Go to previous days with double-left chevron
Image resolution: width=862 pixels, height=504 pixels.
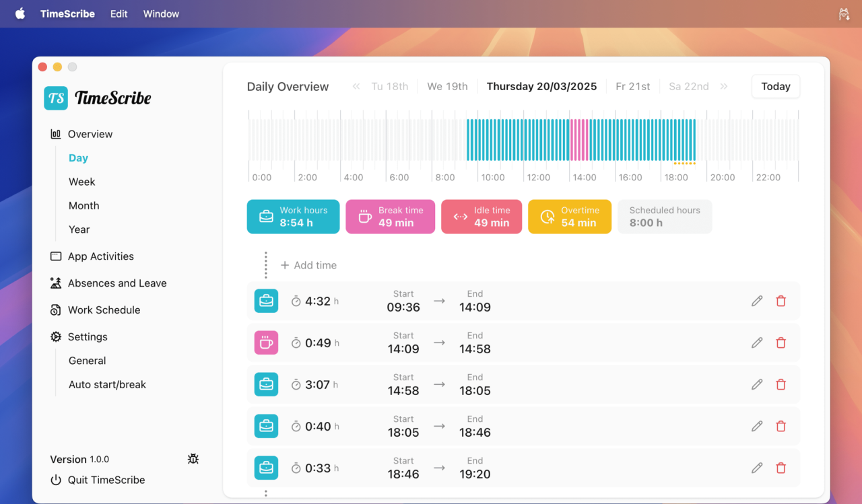point(356,86)
